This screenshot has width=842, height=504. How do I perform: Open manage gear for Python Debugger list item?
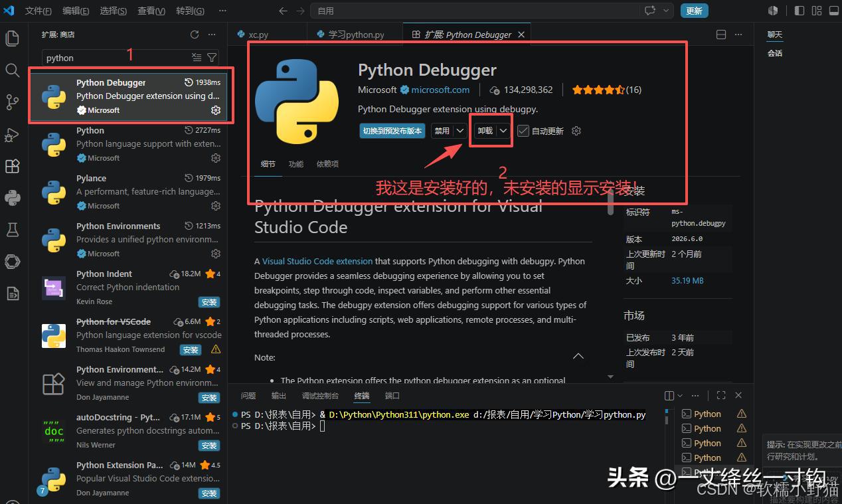tap(216, 110)
